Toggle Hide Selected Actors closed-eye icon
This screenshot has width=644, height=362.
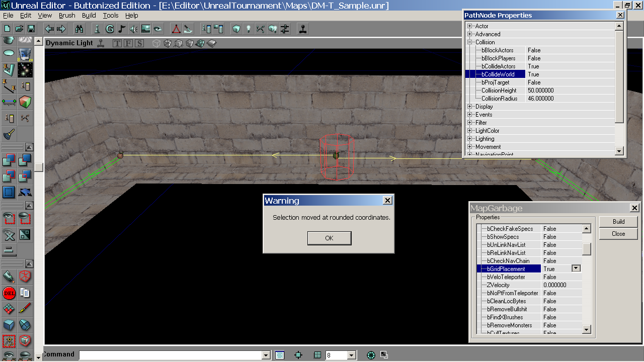[x=25, y=218]
